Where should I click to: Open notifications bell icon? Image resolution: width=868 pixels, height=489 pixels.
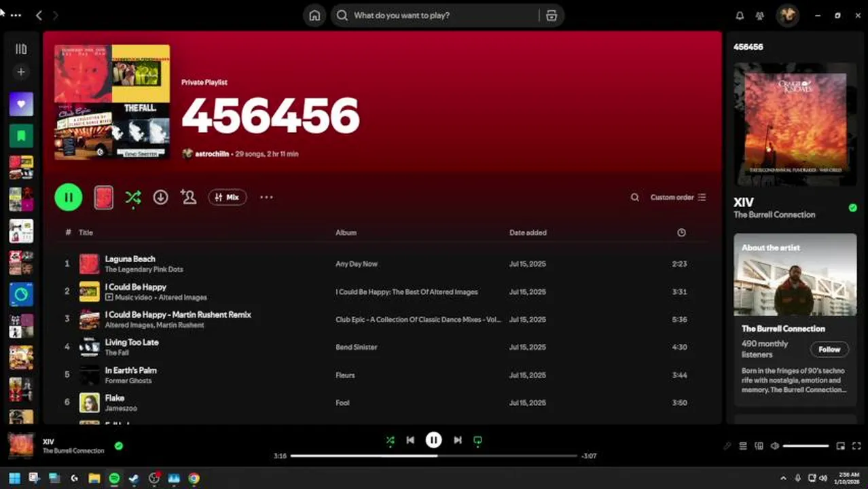(x=740, y=16)
